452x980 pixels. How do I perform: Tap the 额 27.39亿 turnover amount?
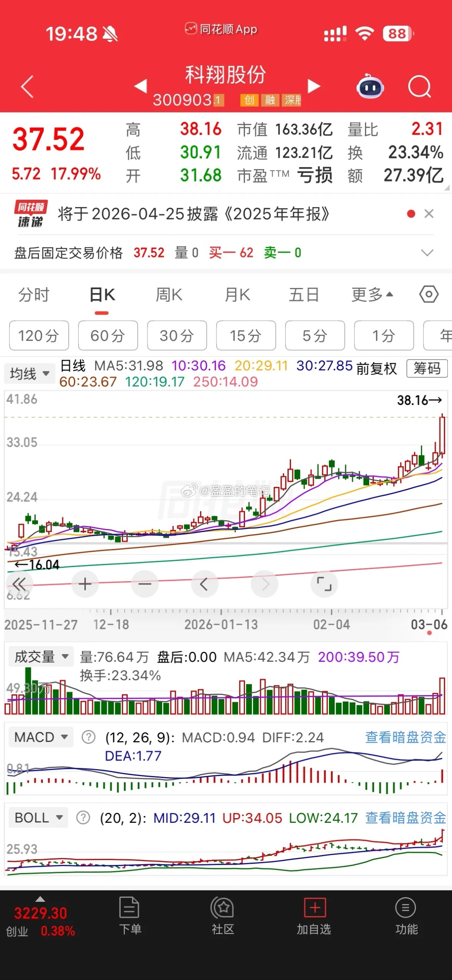[413, 175]
